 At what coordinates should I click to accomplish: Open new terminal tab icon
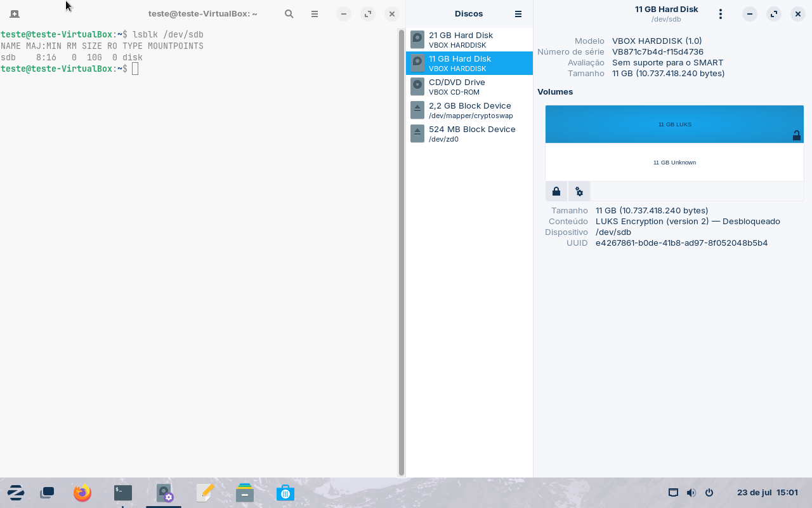click(x=14, y=14)
